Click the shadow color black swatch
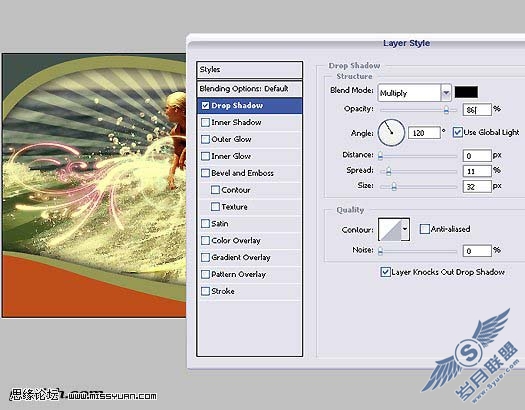The width and height of the screenshot is (525, 410). (x=466, y=92)
